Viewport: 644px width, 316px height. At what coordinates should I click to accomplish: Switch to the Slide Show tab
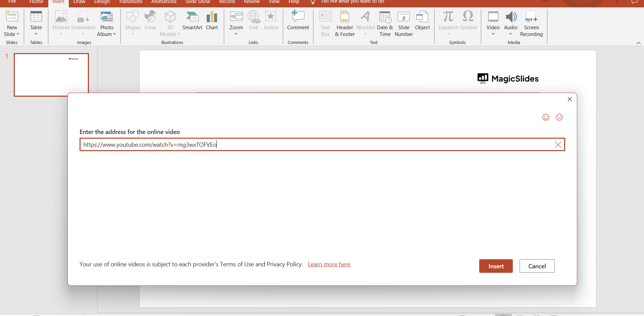198,2
